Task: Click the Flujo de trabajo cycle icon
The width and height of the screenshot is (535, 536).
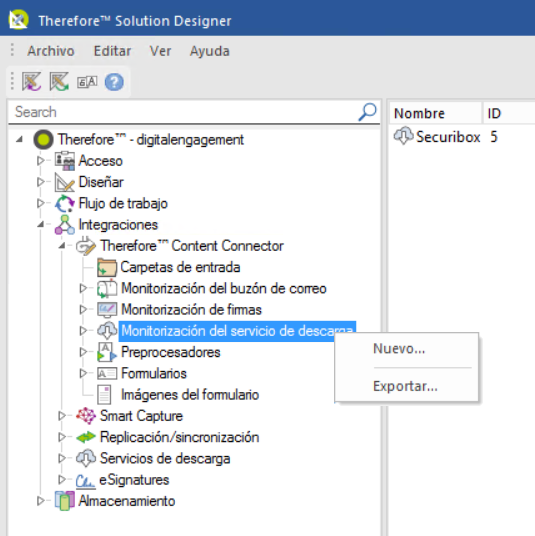Action: point(65,203)
